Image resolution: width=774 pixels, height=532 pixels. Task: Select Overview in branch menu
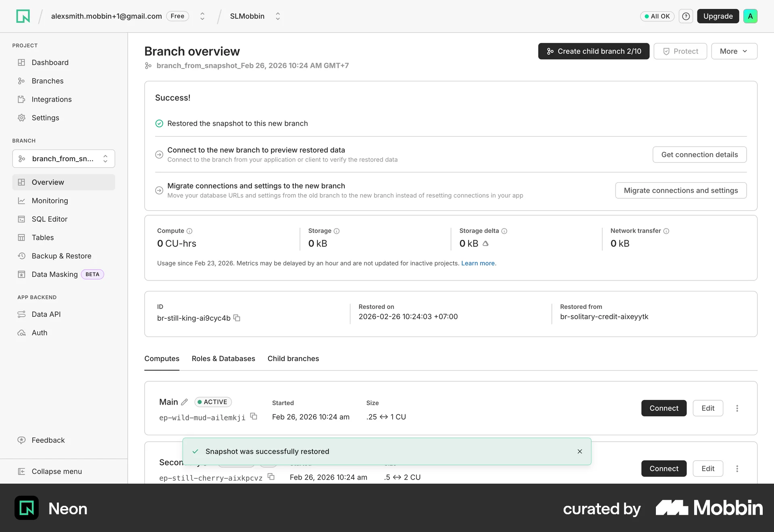point(64,182)
